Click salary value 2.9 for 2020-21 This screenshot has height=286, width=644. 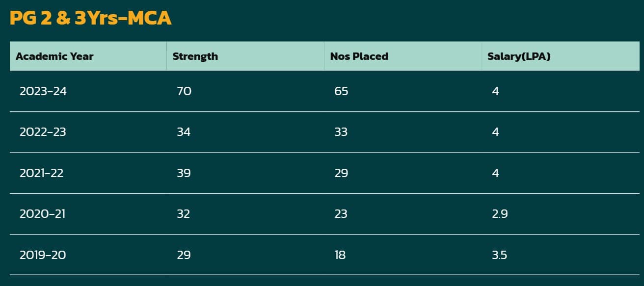(499, 214)
